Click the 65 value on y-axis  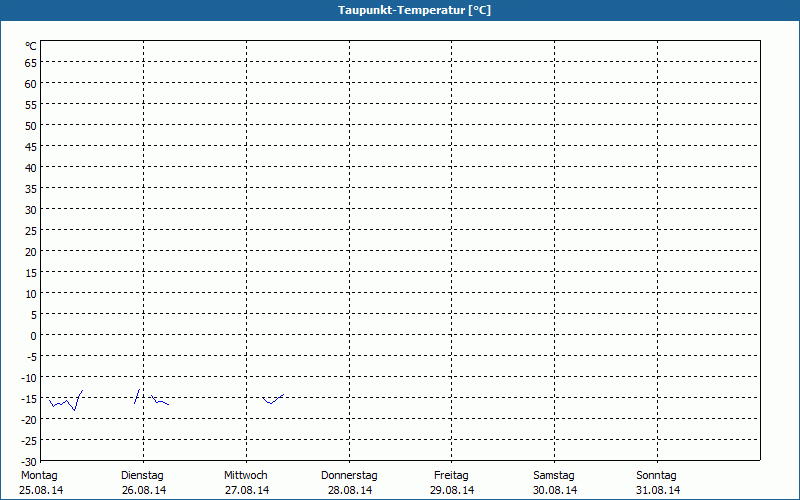coord(31,63)
